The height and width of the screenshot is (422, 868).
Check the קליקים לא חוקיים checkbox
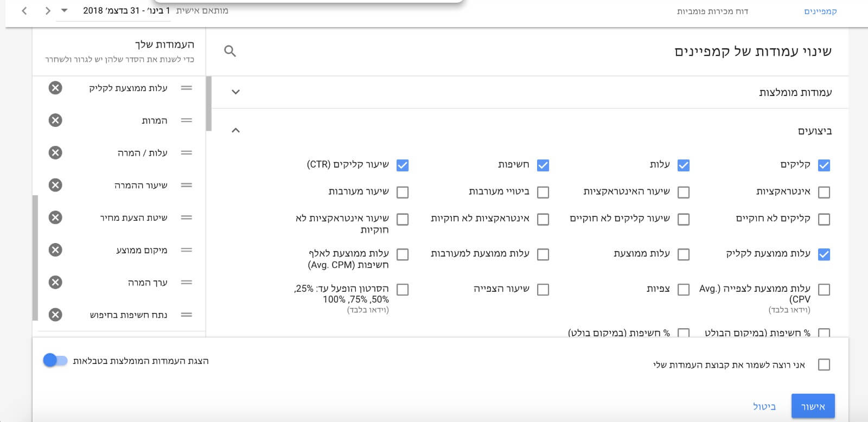tap(824, 219)
